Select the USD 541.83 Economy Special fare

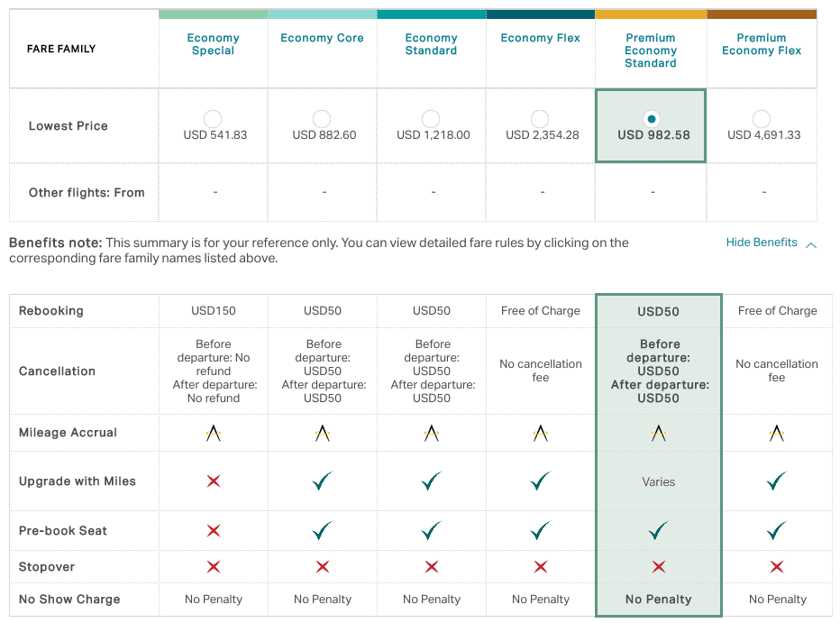[x=213, y=119]
